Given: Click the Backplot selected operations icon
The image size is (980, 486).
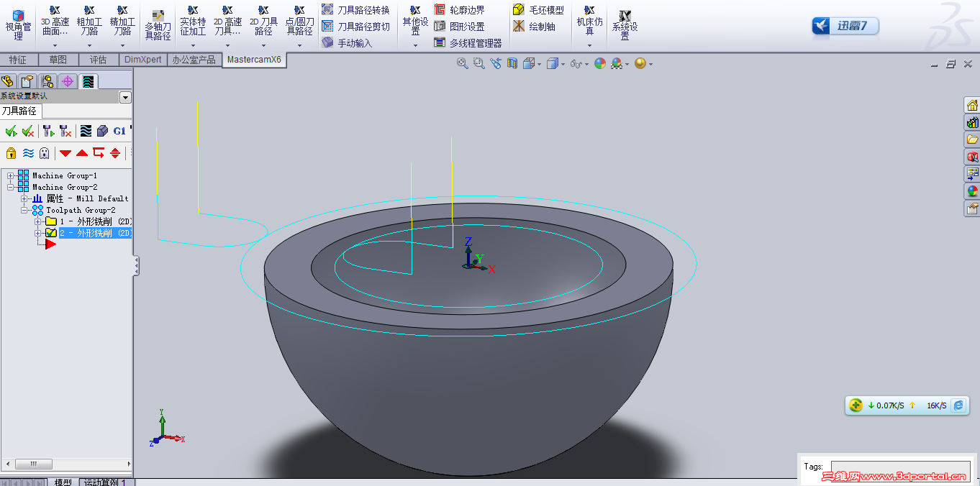Looking at the screenshot, I should 86,131.
